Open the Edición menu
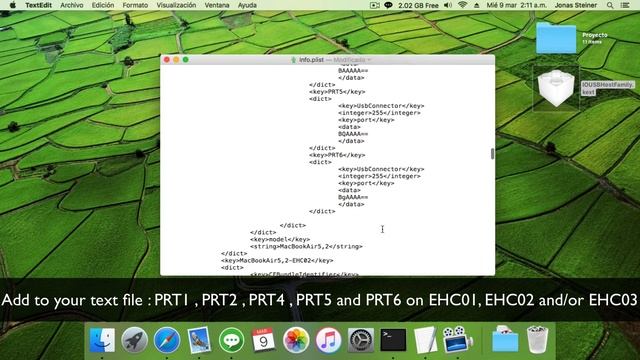 click(103, 5)
